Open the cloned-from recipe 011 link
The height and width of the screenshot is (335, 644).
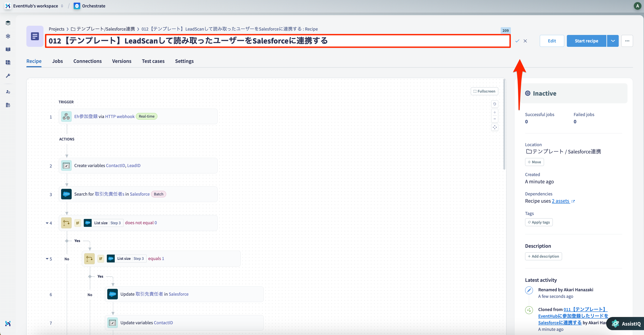click(573, 316)
